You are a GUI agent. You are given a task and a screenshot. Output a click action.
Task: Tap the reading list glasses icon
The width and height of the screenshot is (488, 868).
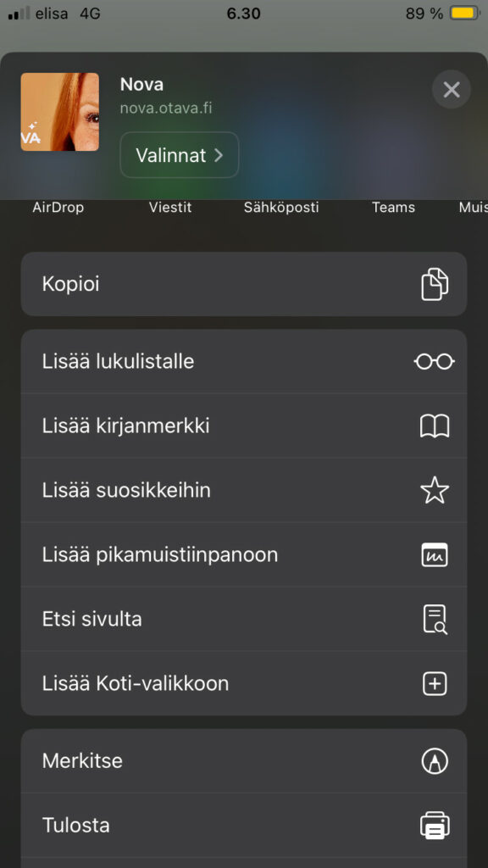point(435,361)
